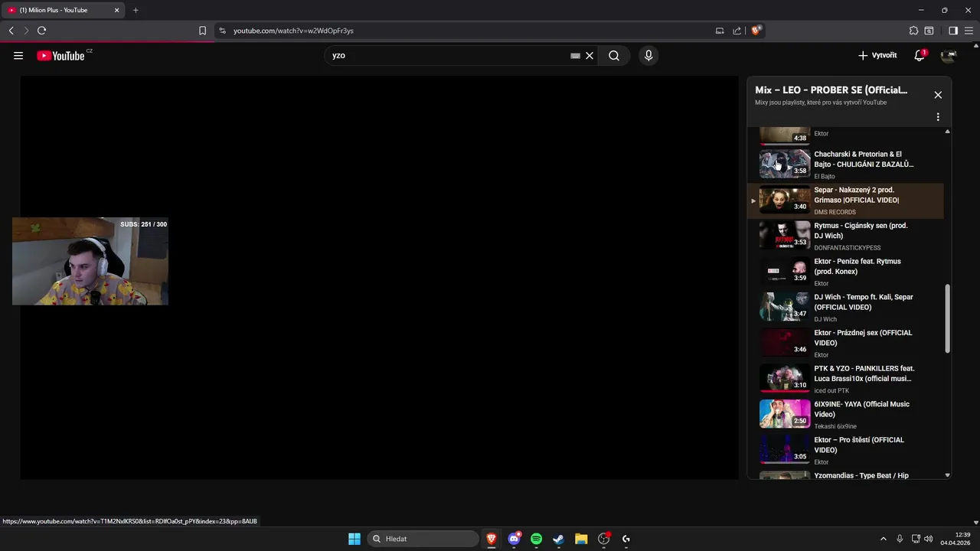View site information in address bar
Screen dimensions: 980x551
pos(222,31)
